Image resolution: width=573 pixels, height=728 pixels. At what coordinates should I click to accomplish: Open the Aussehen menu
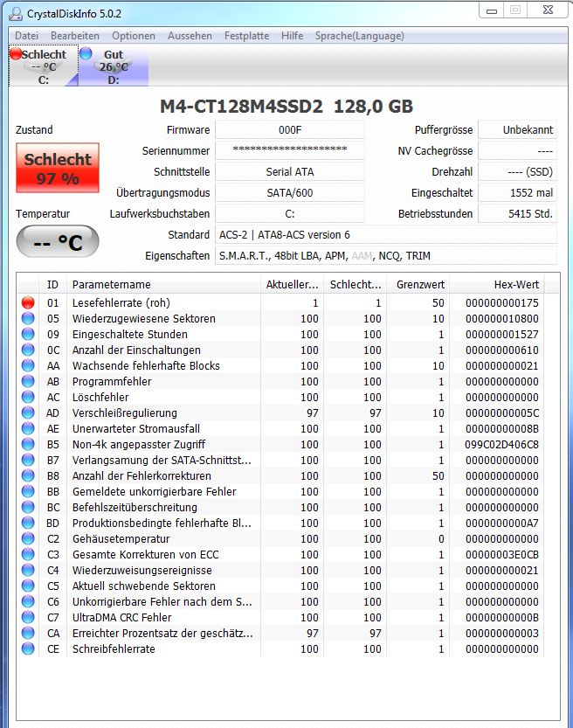[x=190, y=36]
